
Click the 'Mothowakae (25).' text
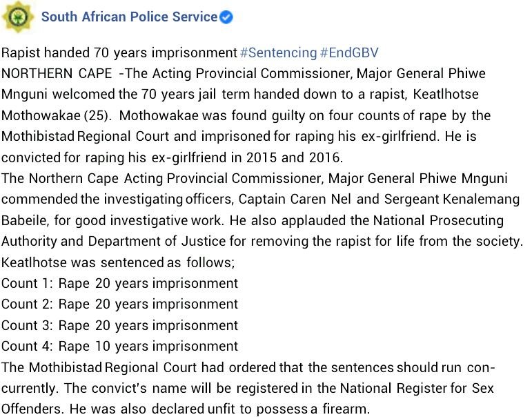[x=57, y=115]
